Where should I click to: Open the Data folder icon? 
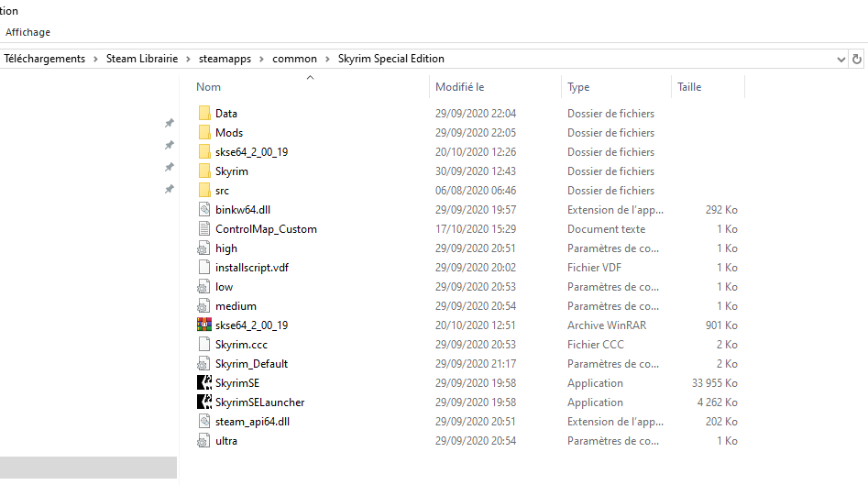[204, 113]
